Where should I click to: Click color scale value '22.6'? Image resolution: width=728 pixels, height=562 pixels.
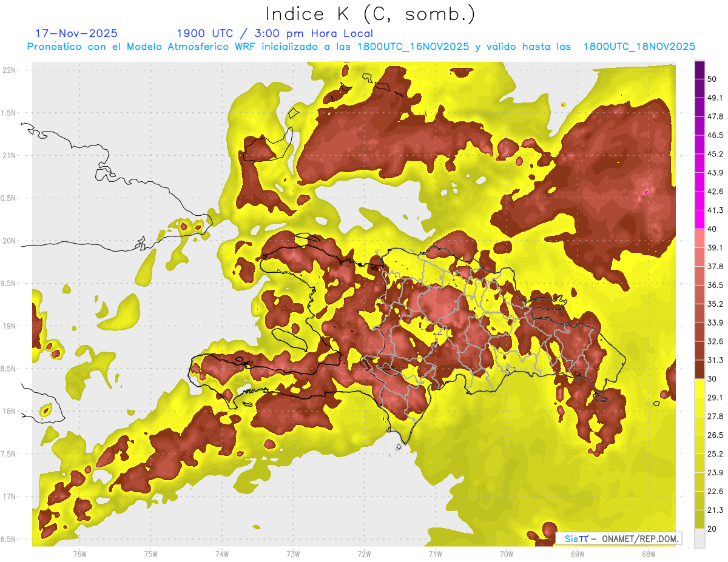[x=715, y=492]
